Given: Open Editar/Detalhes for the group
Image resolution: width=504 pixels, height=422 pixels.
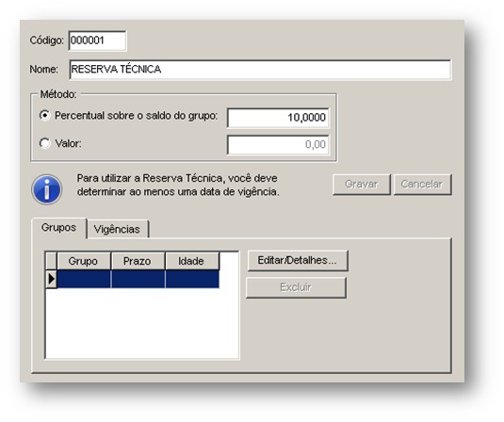Looking at the screenshot, I should point(298,260).
